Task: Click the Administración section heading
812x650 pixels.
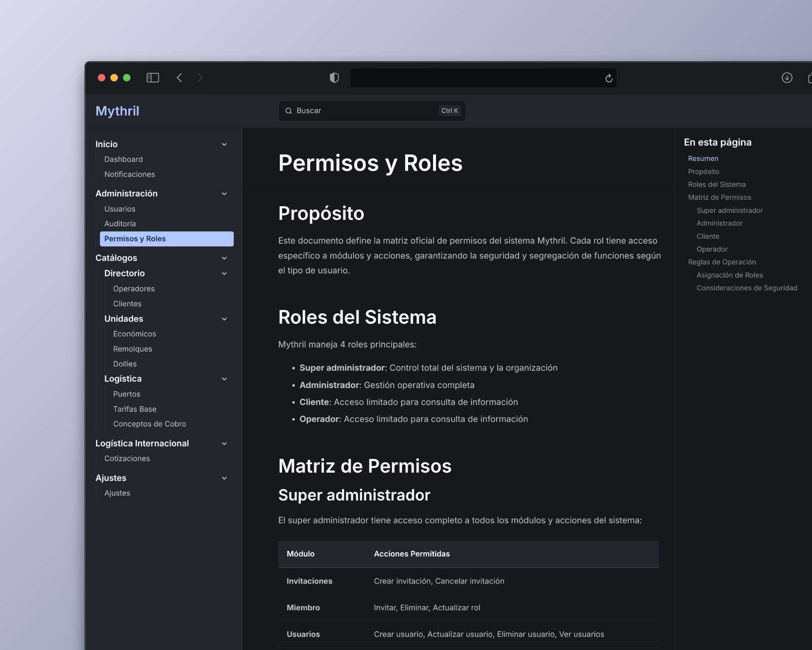Action: pyautogui.click(x=126, y=193)
